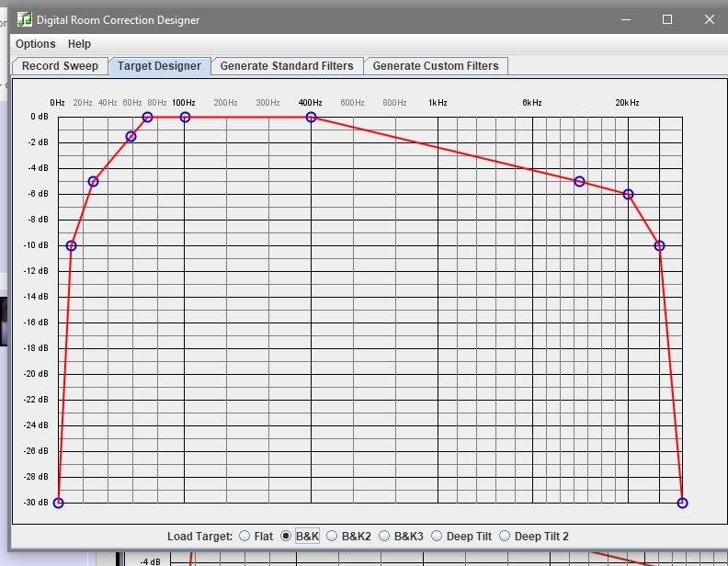Open the Help menu
The image size is (728, 566).
[x=79, y=44]
